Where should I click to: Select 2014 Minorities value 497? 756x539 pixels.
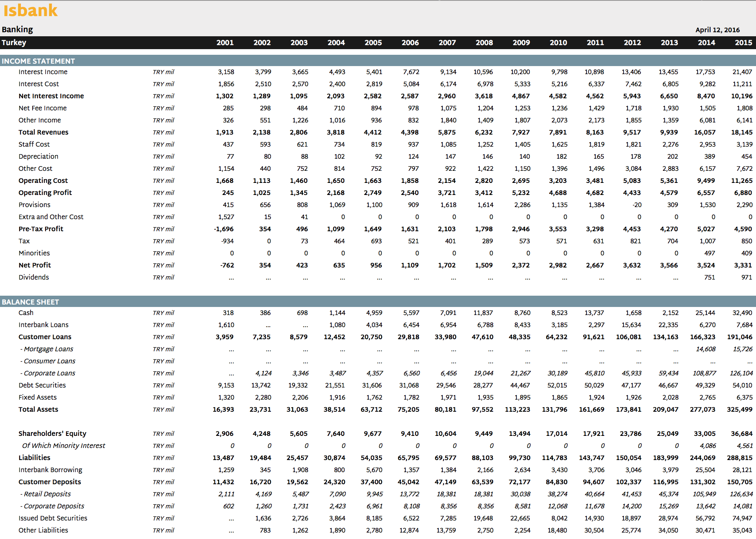click(x=710, y=253)
